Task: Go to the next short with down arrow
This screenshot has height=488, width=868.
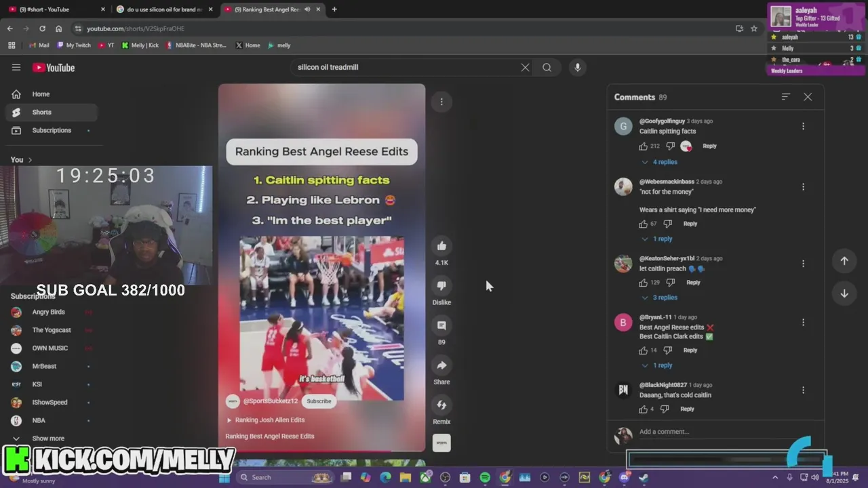Action: (x=844, y=293)
